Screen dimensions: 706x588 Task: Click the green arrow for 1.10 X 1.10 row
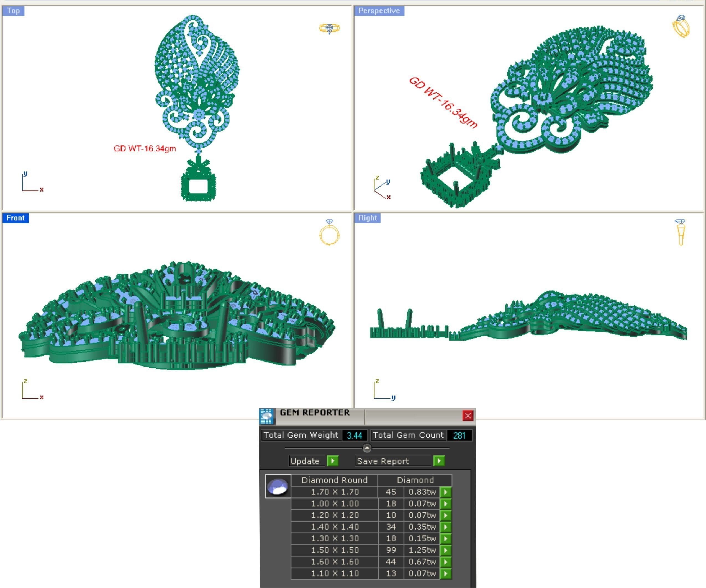[x=445, y=574]
